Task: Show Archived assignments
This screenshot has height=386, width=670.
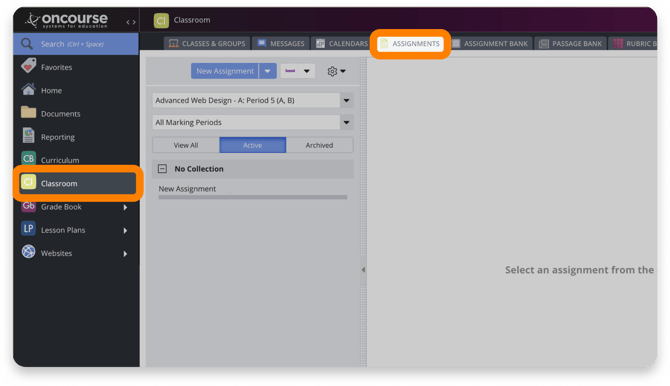Action: 319,145
